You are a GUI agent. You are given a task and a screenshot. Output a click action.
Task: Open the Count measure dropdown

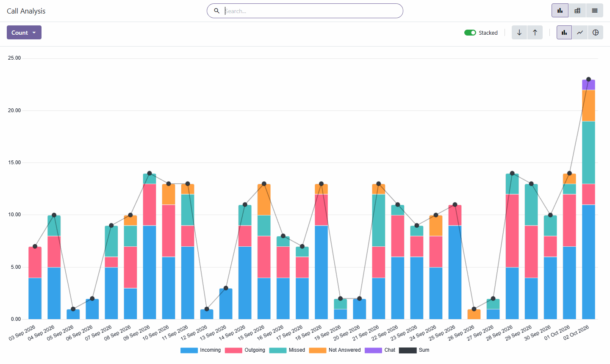click(x=24, y=33)
